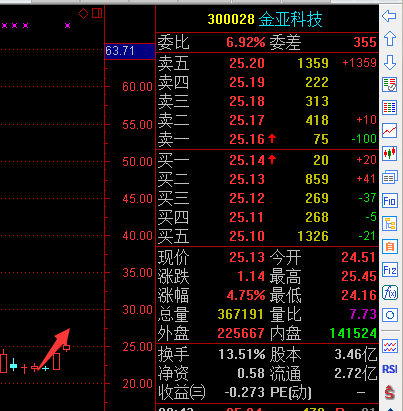Image resolution: width=403 pixels, height=411 pixels.
Task: Select the RSI indicator icon
Action: [x=389, y=369]
